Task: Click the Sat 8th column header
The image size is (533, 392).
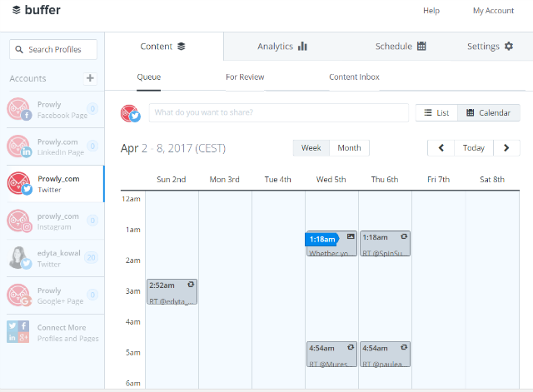Action: (492, 180)
